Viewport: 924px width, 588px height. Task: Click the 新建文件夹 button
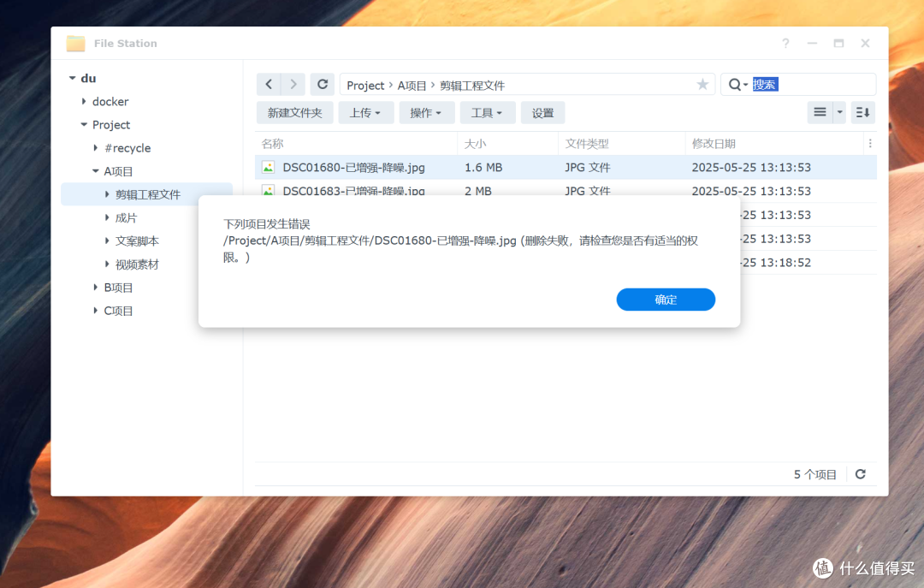(294, 113)
